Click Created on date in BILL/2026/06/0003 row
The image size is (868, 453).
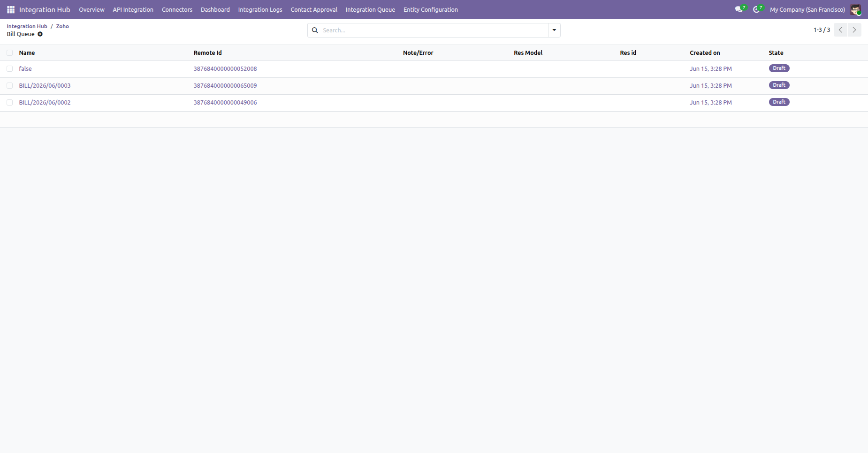(710, 86)
